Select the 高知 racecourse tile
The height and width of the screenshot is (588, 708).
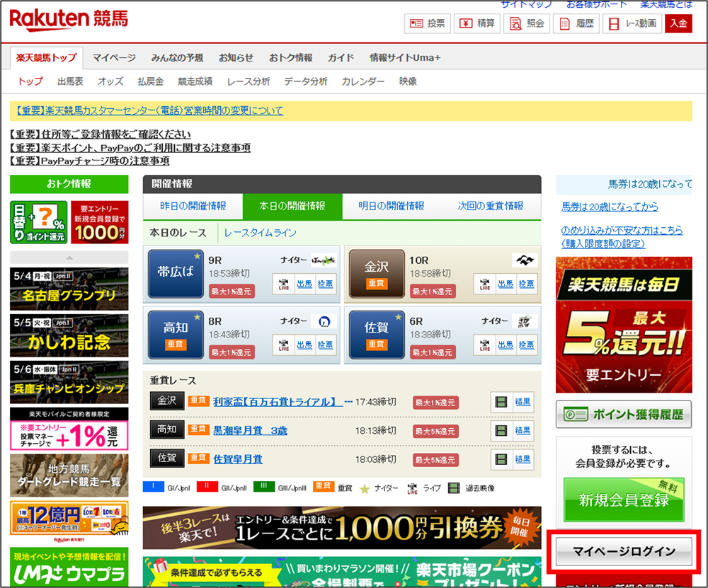pos(175,335)
